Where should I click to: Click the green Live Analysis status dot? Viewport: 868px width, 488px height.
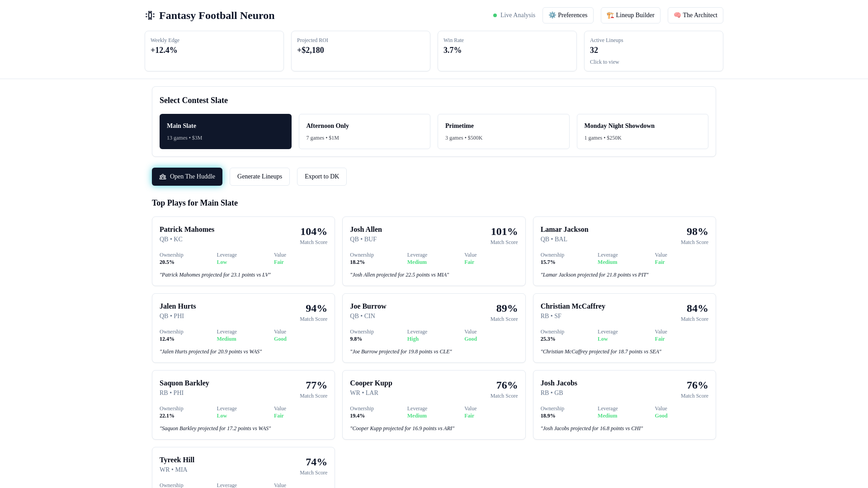(495, 15)
